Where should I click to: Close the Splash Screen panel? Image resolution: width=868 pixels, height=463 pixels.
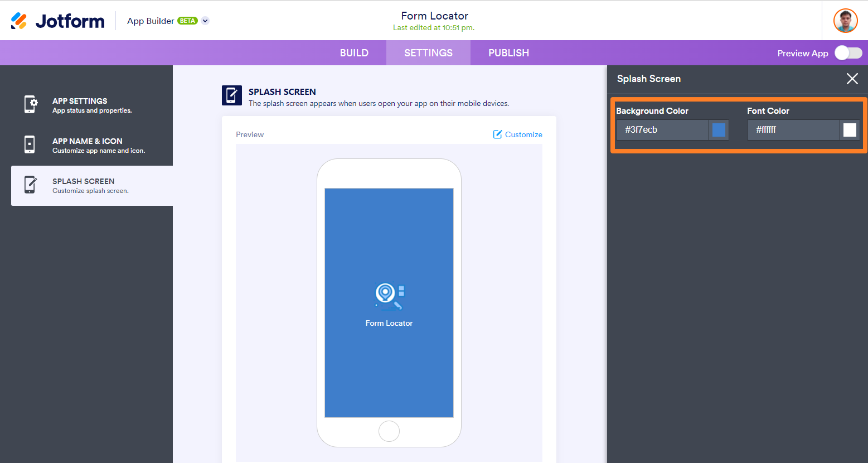click(x=852, y=79)
